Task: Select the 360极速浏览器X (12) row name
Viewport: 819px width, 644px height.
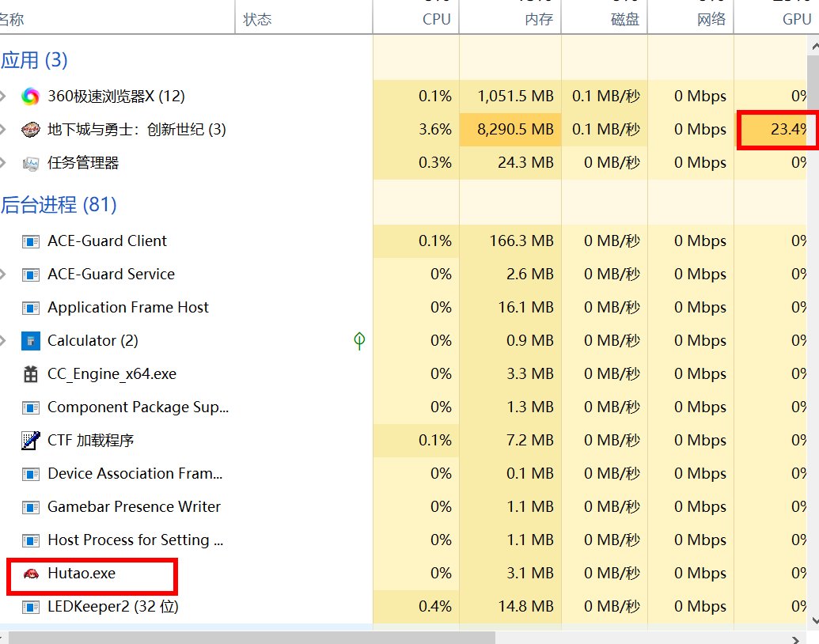Action: click(116, 96)
